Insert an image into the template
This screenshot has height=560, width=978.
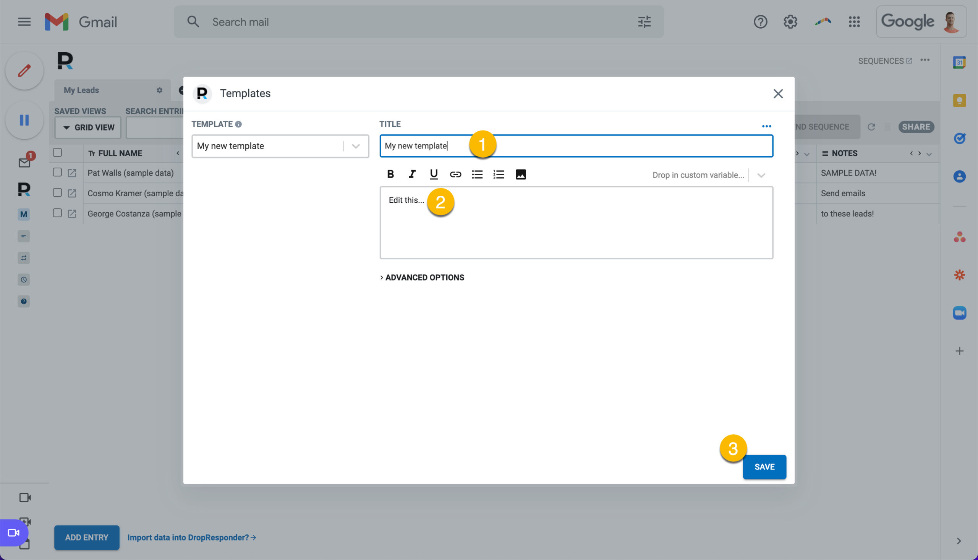click(521, 174)
